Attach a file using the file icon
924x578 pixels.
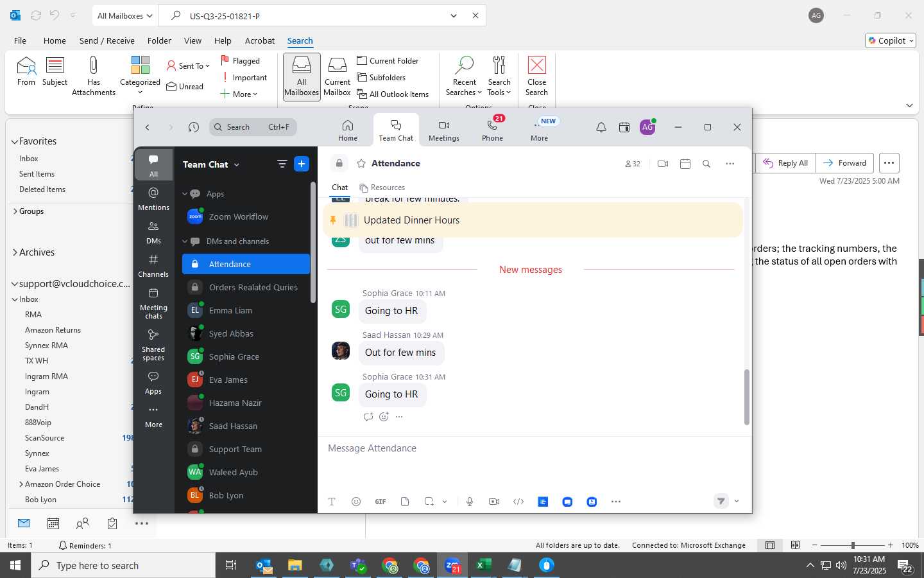[x=405, y=502]
